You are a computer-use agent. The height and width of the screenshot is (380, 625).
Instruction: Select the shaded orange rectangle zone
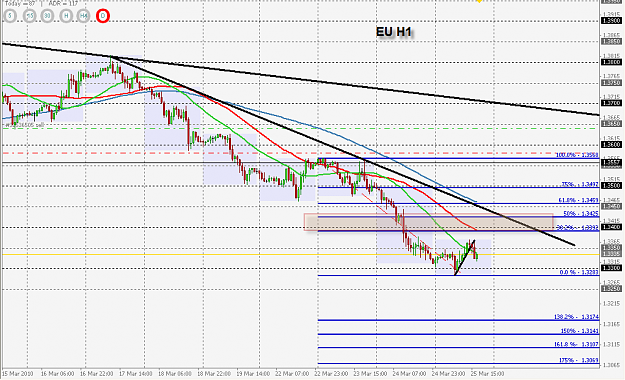[429, 222]
